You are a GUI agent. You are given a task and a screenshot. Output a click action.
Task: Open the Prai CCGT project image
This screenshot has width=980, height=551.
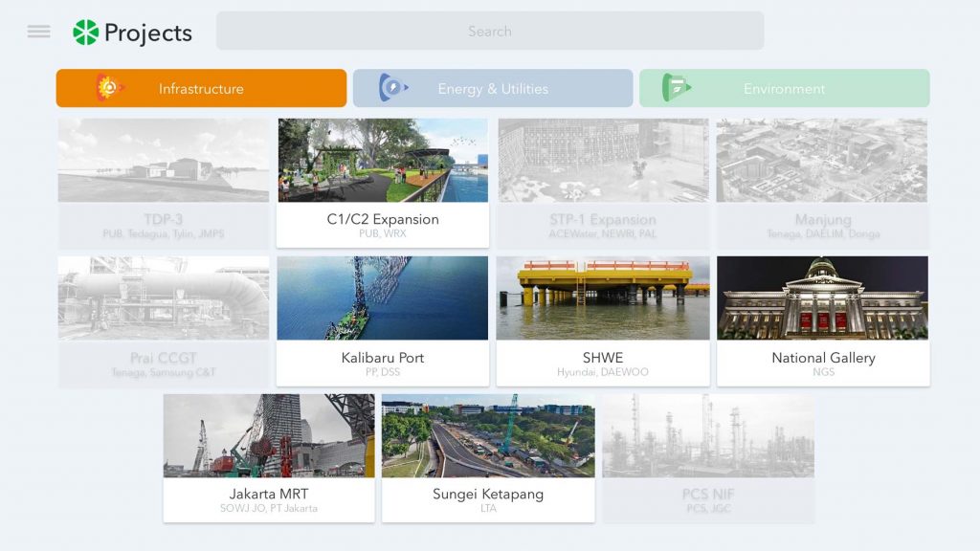pos(164,298)
